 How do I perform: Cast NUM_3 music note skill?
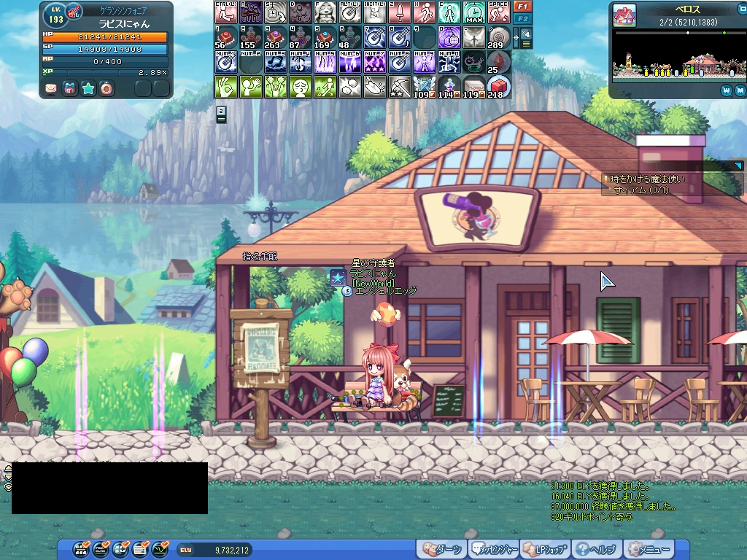coord(276,63)
